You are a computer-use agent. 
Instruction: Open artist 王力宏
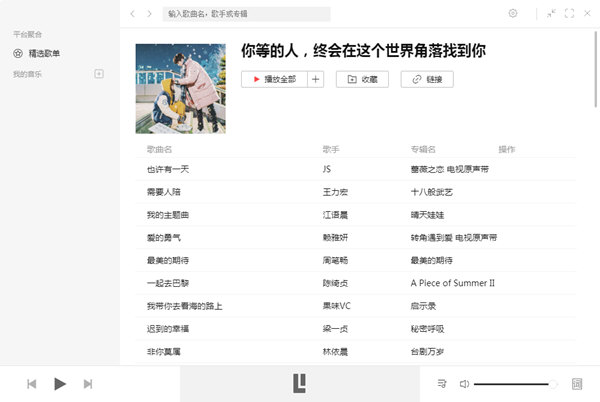tap(335, 192)
